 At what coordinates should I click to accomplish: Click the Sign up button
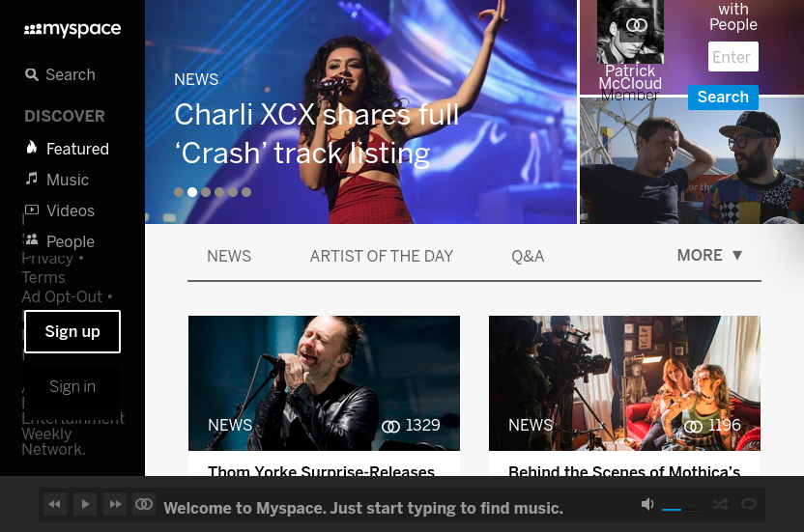pyautogui.click(x=72, y=331)
